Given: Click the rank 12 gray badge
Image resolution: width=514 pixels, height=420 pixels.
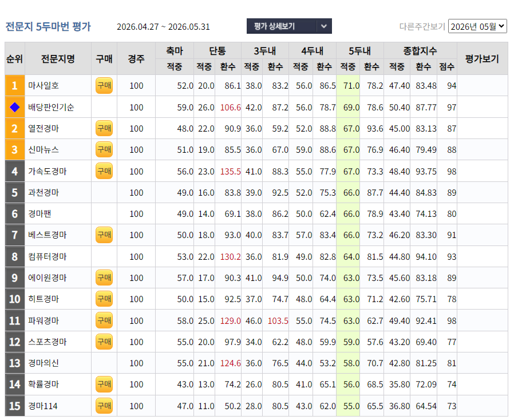Looking at the screenshot, I should tap(15, 342).
